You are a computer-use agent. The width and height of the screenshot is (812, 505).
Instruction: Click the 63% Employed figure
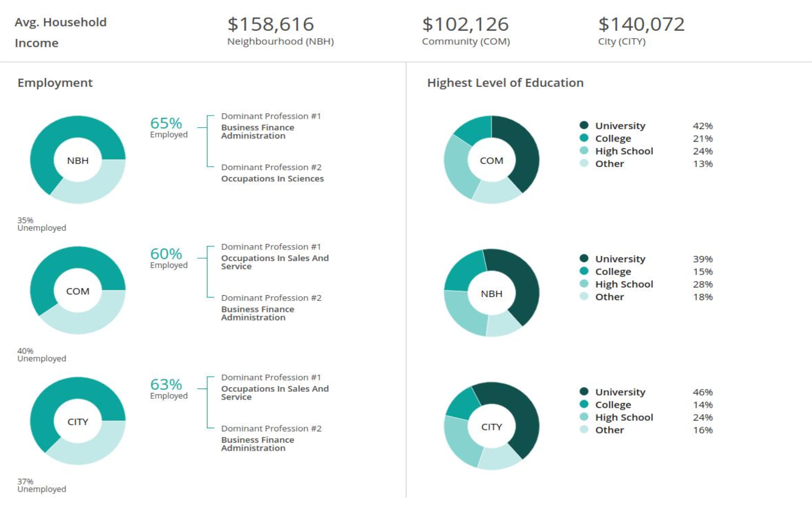(x=166, y=385)
